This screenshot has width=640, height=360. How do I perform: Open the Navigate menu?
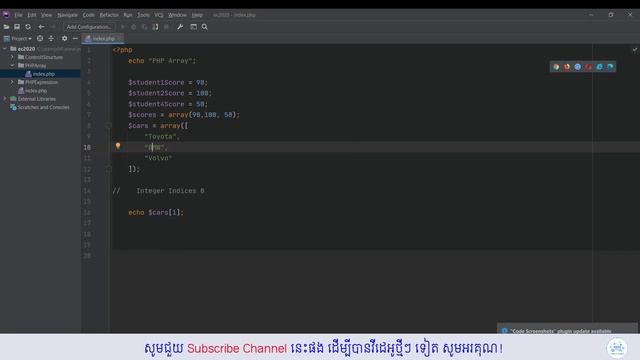67,15
